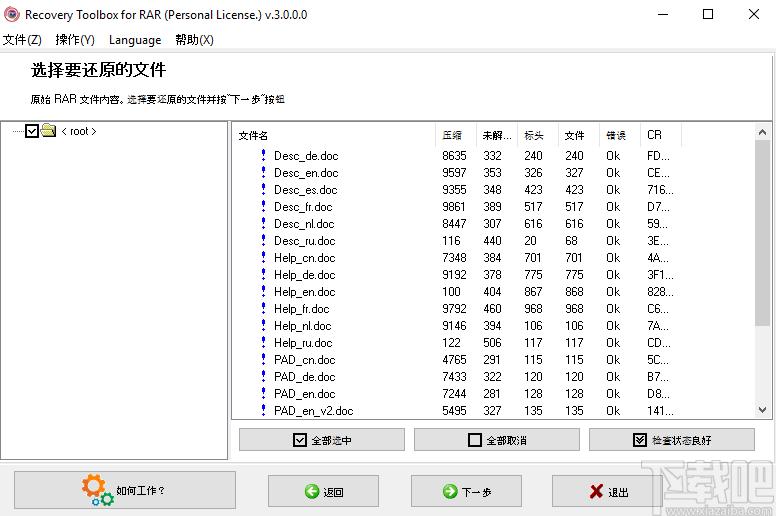The height and width of the screenshot is (516, 776).
Task: Click the exclamation icon next to Help_nl.doc
Action: pyautogui.click(x=263, y=325)
